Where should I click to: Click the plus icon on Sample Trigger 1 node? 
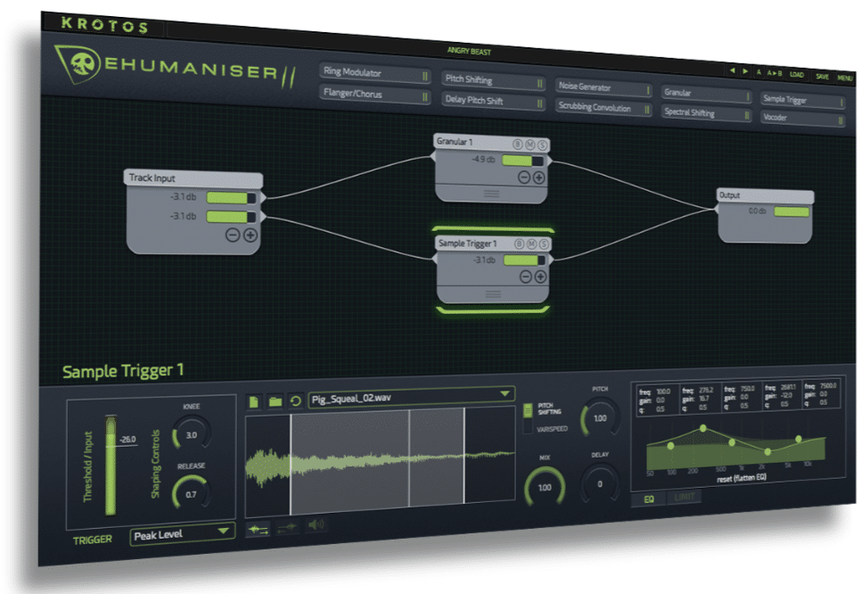(x=540, y=276)
